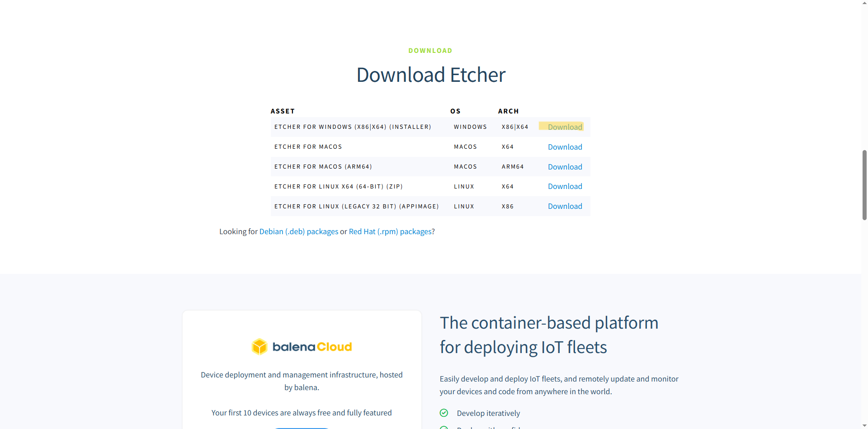This screenshot has width=868, height=429.
Task: Open the Debian (.deb) packages link
Action: click(x=298, y=231)
